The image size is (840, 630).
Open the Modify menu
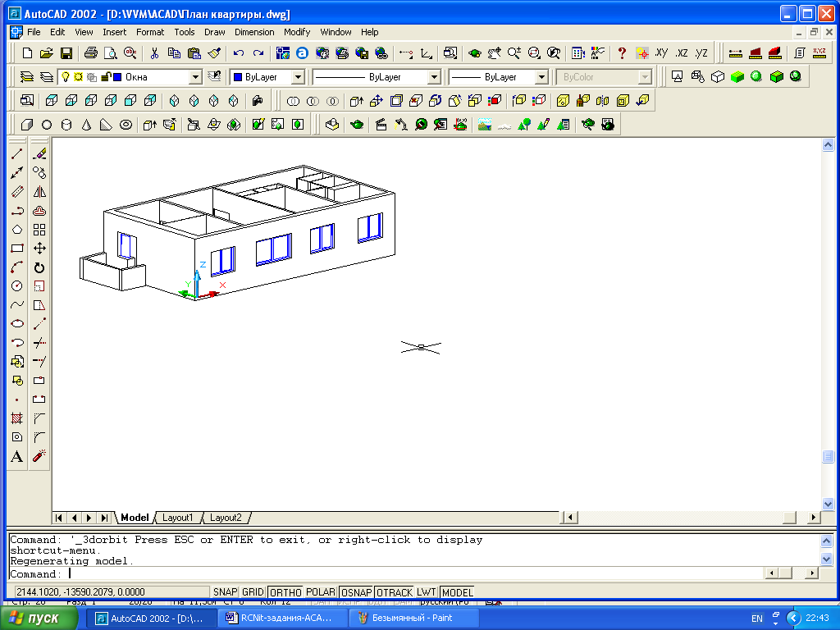tap(297, 32)
